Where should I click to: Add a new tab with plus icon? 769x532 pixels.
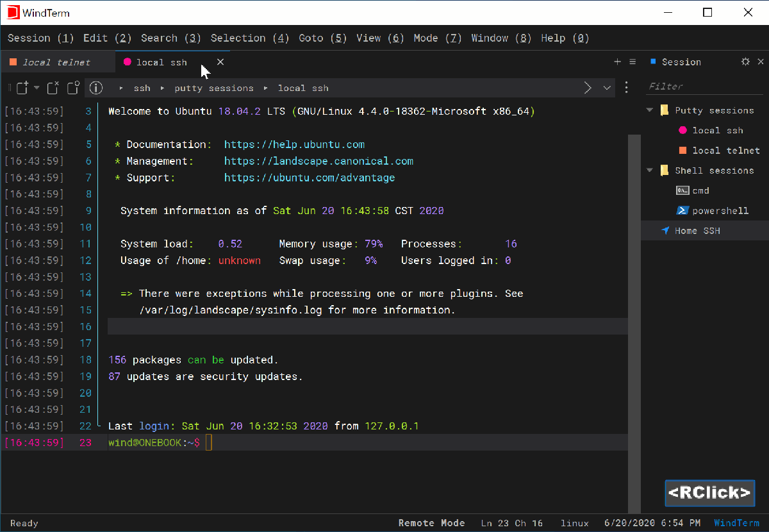click(617, 62)
